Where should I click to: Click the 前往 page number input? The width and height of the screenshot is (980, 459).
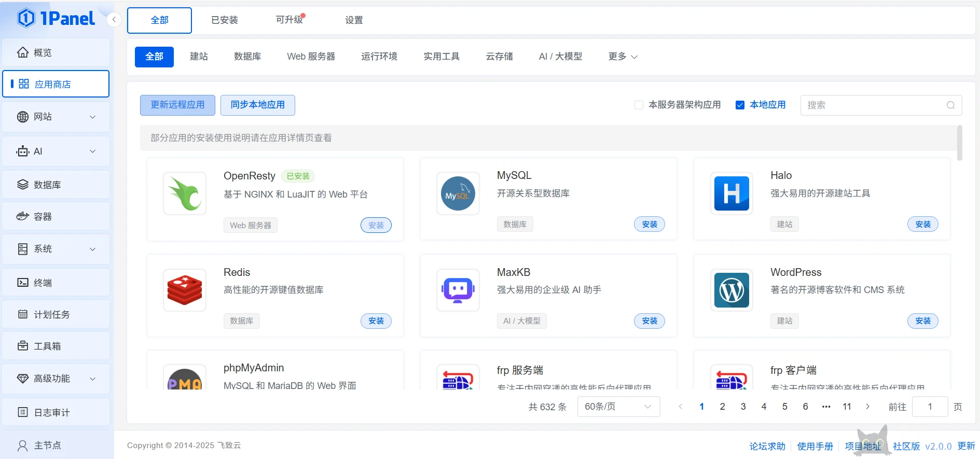click(930, 407)
